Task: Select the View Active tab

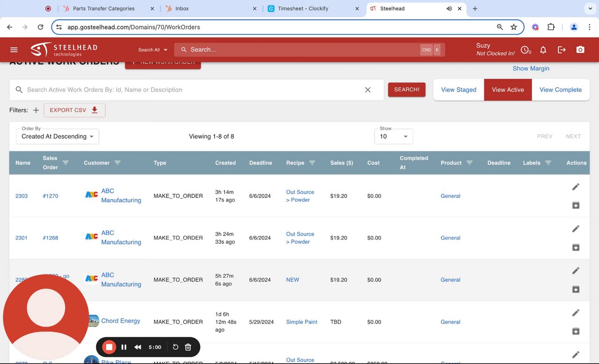Action: point(508,90)
